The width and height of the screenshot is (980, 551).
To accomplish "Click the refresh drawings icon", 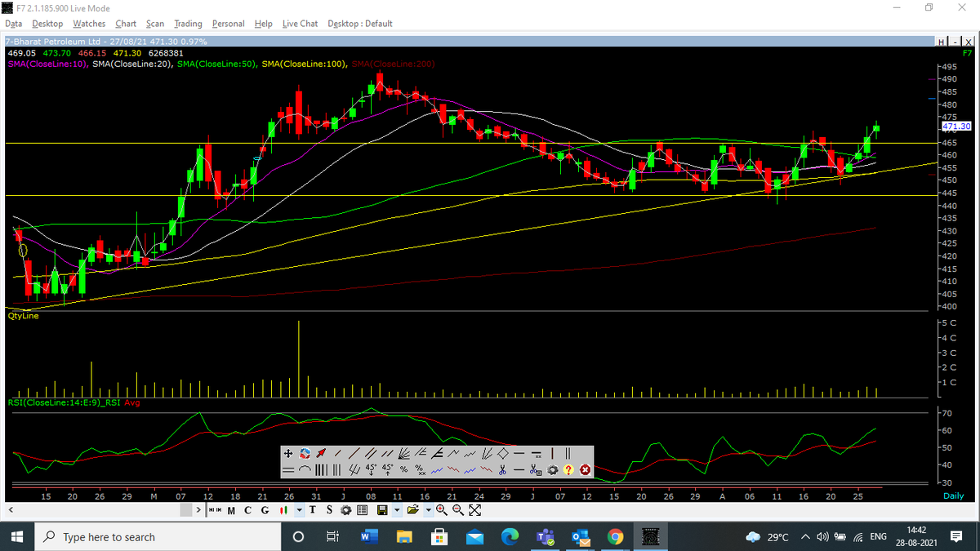I will 305,453.
